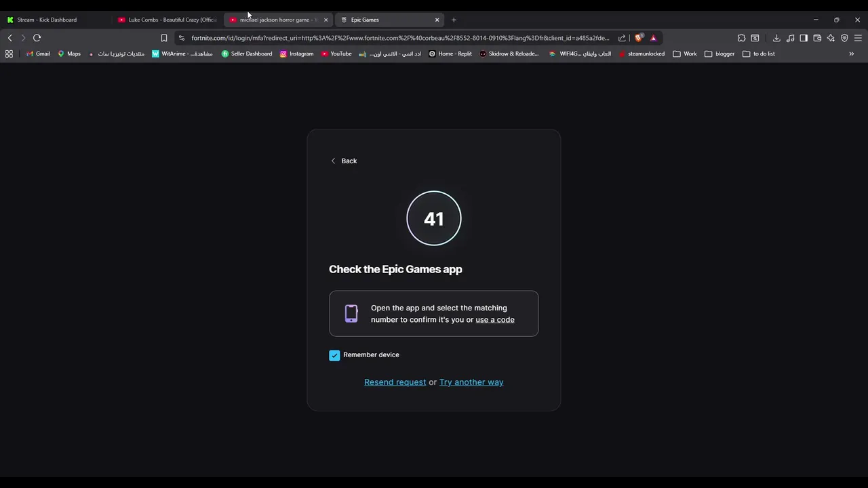868x488 pixels.
Task: Click the 'Check the Epic Games app' heading
Action: point(395,269)
